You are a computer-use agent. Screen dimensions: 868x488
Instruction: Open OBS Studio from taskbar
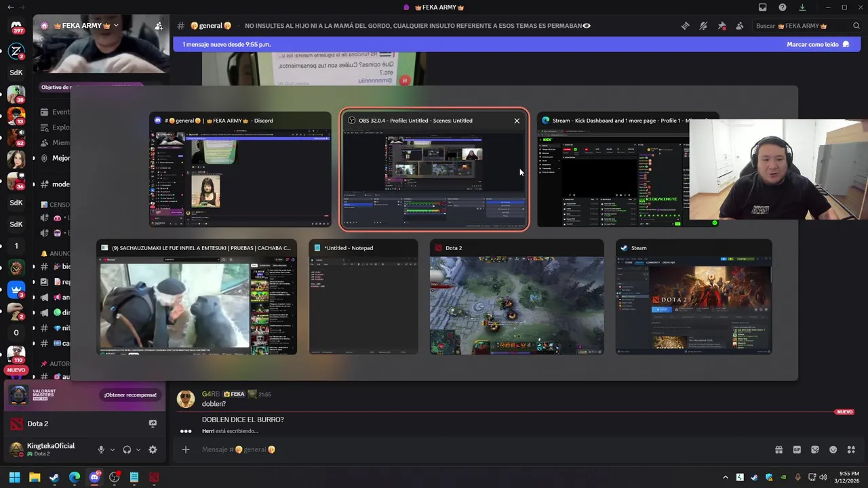[115, 477]
